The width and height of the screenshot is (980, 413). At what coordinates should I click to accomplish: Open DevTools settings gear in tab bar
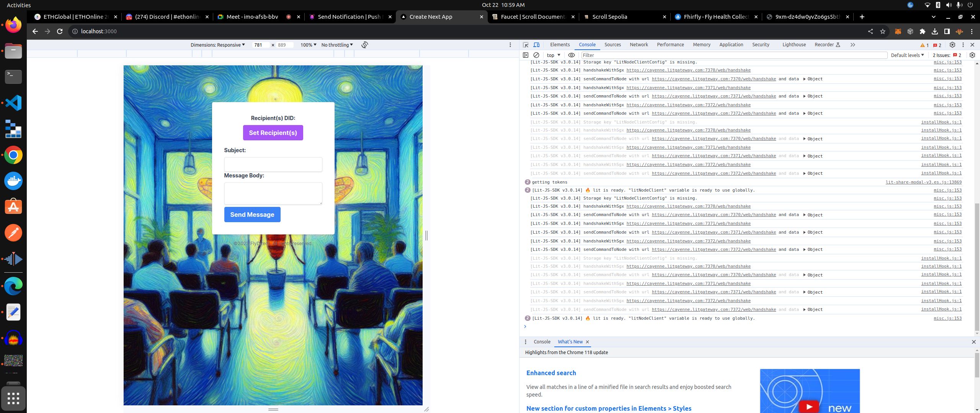point(952,45)
